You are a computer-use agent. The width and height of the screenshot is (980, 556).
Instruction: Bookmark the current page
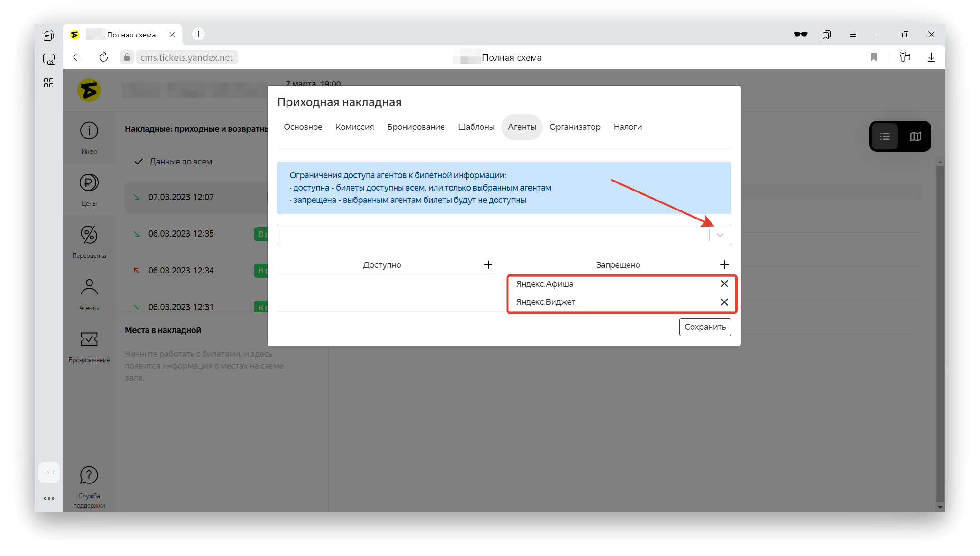pos(873,57)
